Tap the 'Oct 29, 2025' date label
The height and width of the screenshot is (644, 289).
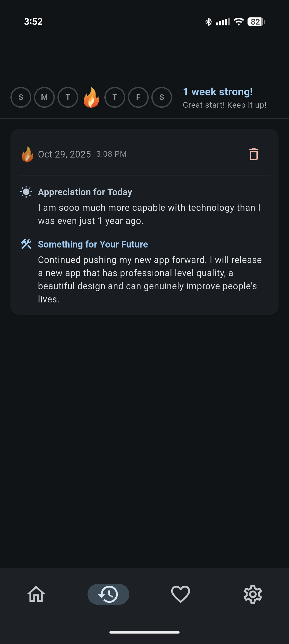click(x=64, y=154)
